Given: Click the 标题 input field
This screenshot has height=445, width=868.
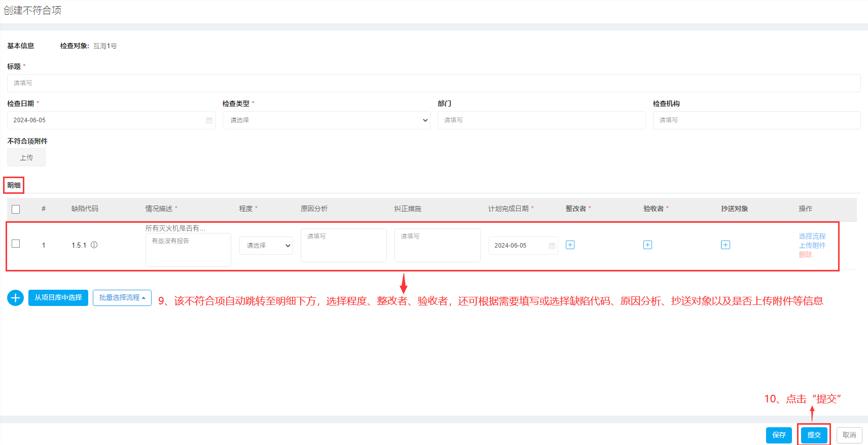Looking at the screenshot, I should point(434,83).
